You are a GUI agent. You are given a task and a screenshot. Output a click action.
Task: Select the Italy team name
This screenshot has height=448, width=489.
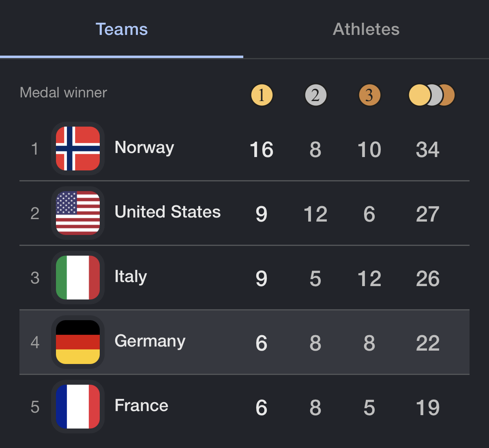pyautogui.click(x=131, y=277)
